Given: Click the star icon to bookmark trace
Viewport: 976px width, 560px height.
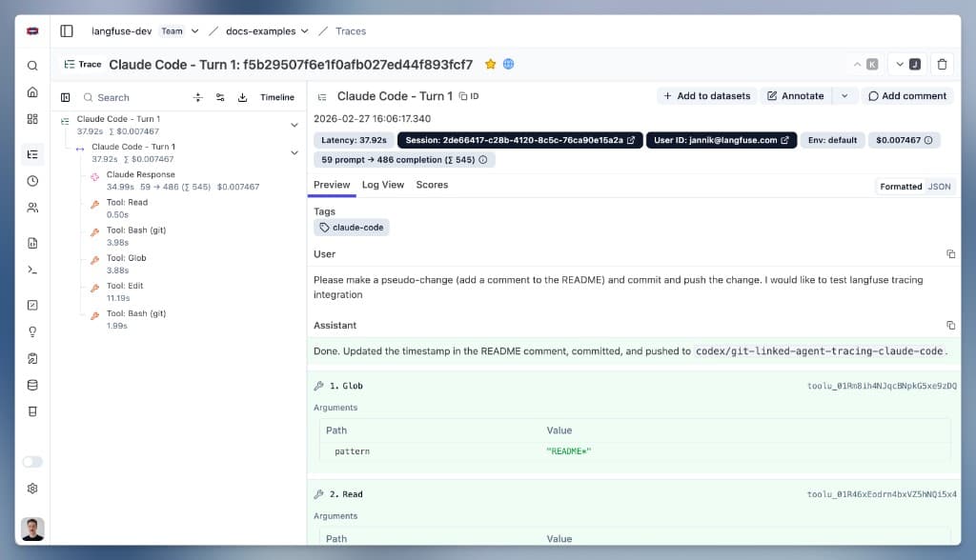Looking at the screenshot, I should click(x=491, y=65).
